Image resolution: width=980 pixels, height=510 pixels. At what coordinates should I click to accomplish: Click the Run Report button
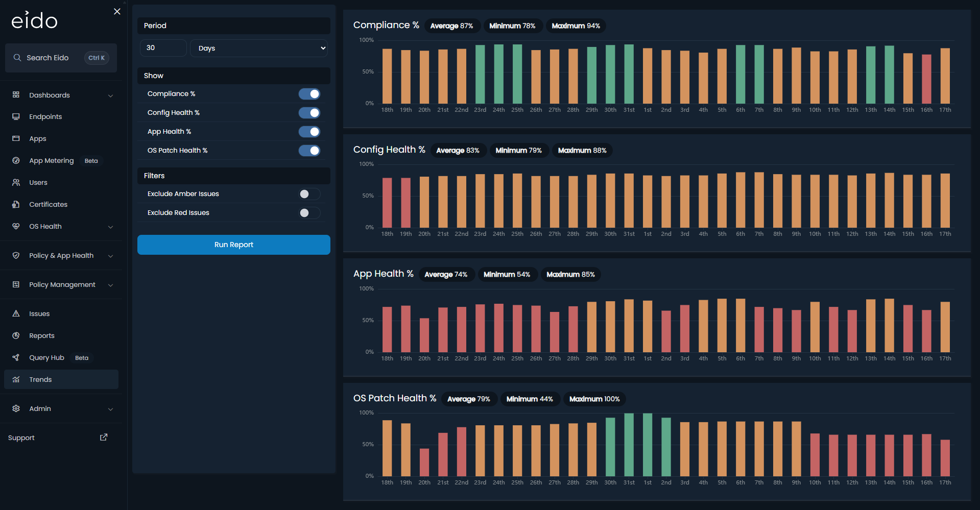[234, 245]
